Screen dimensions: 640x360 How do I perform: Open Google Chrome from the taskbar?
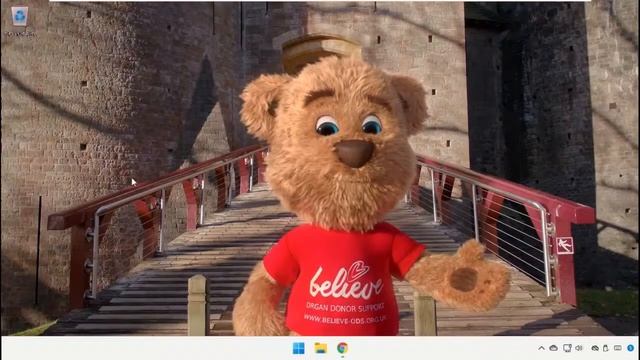(x=342, y=348)
